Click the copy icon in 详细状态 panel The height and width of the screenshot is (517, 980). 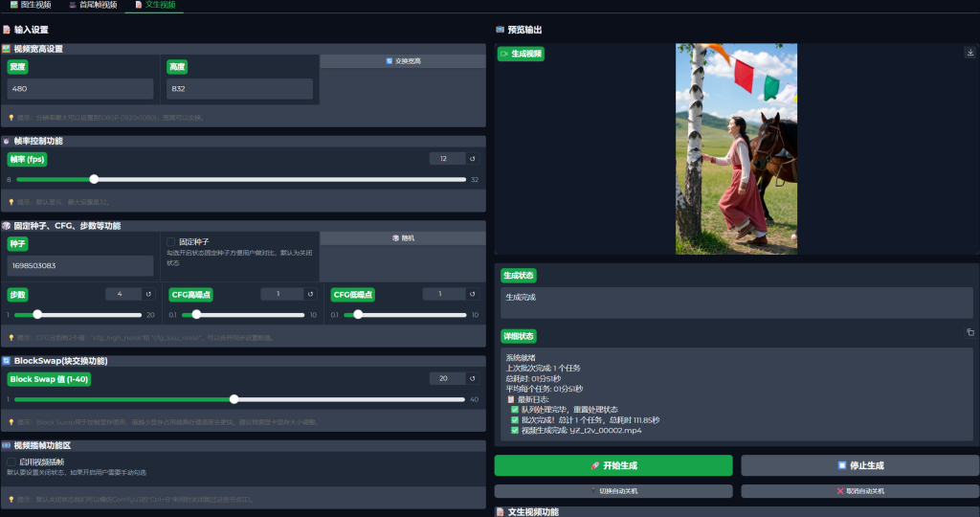click(x=969, y=332)
